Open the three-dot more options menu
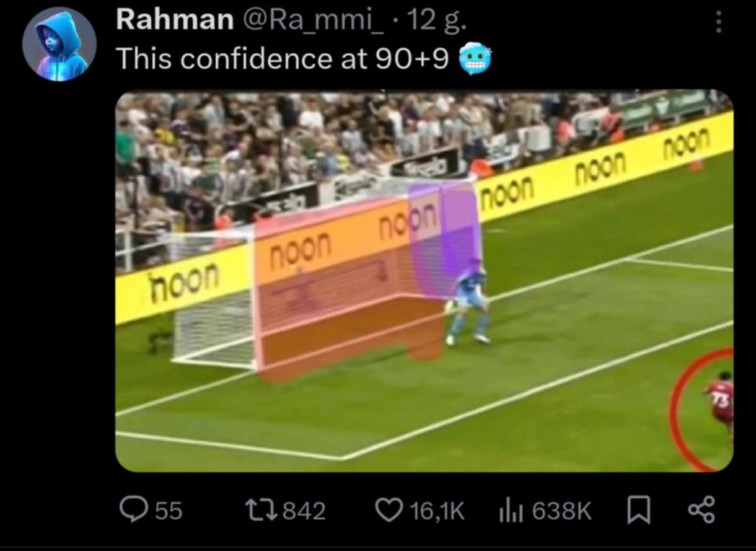Screen dimensions: 756x551 point(718,22)
